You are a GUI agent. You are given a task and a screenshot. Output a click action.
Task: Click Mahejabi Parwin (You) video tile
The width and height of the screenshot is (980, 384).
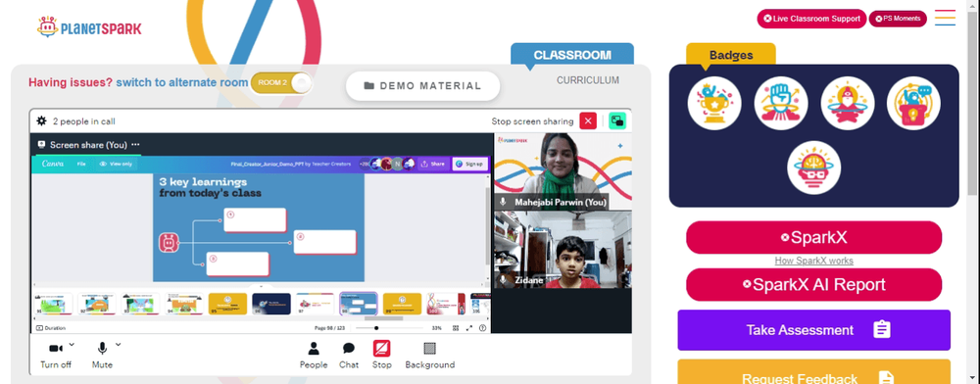(563, 171)
